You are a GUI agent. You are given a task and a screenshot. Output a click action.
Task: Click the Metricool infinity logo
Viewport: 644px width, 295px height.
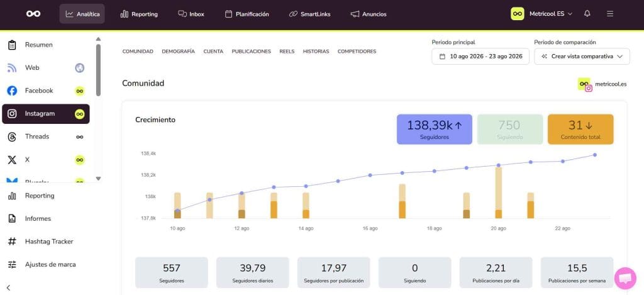[33, 14]
